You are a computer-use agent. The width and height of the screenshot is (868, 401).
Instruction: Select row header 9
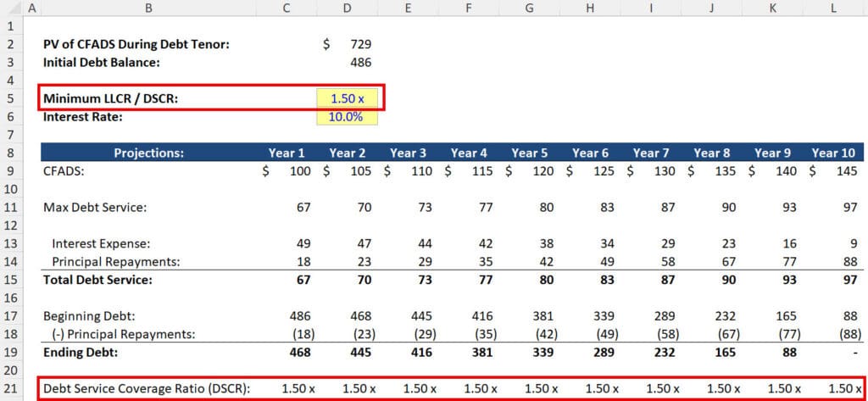click(12, 171)
